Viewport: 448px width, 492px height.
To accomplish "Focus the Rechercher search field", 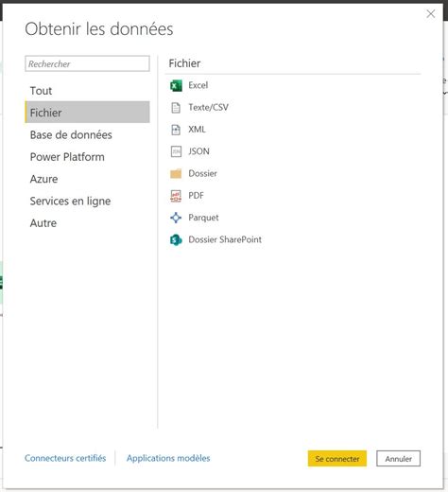I will click(x=87, y=63).
